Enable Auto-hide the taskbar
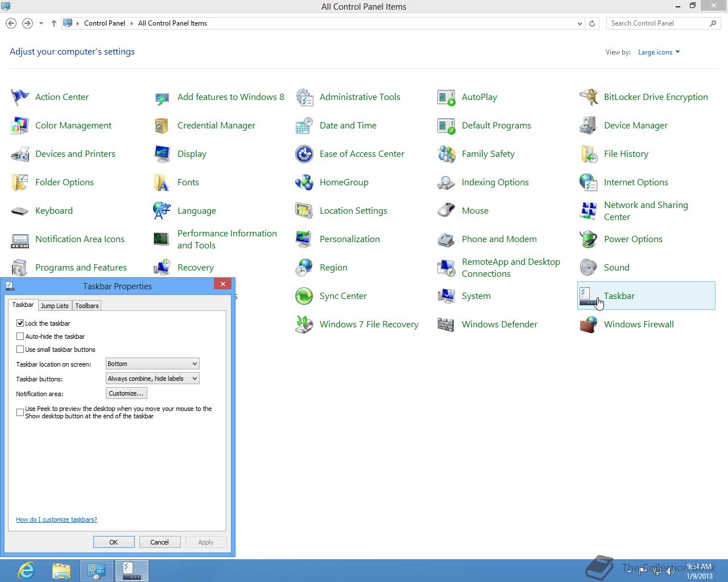Image resolution: width=728 pixels, height=582 pixels. point(20,336)
